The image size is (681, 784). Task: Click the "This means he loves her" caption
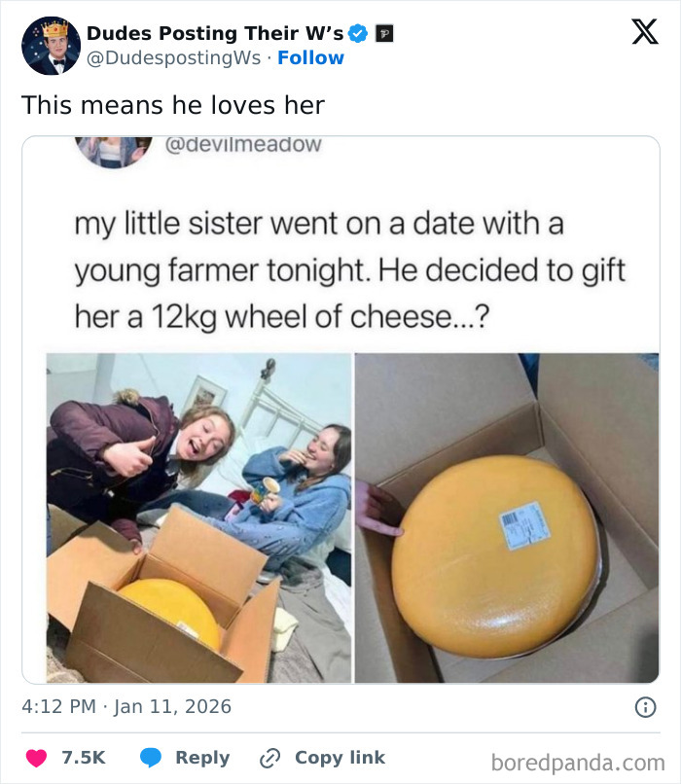[173, 104]
